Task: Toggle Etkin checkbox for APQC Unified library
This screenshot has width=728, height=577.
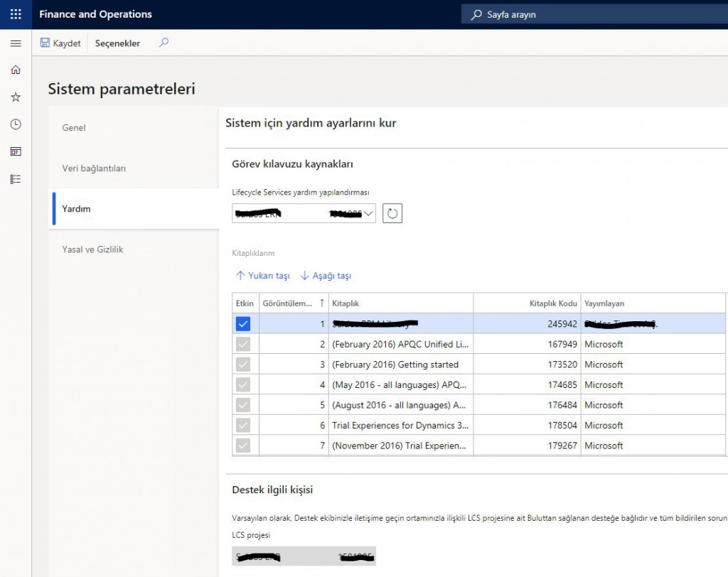Action: pyautogui.click(x=243, y=344)
